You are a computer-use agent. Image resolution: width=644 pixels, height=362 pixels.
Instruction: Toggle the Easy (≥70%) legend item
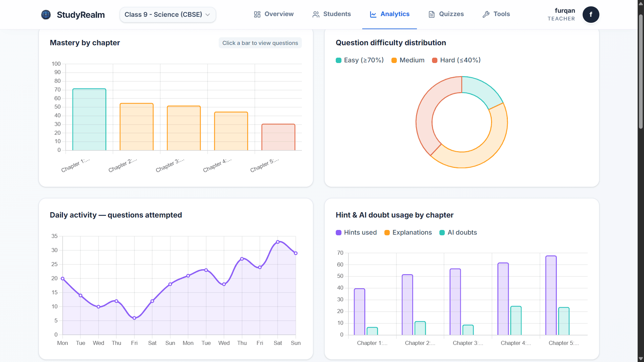pos(360,60)
